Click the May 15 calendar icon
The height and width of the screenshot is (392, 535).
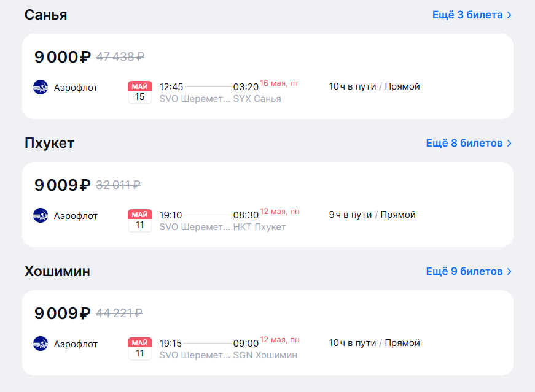coord(140,92)
